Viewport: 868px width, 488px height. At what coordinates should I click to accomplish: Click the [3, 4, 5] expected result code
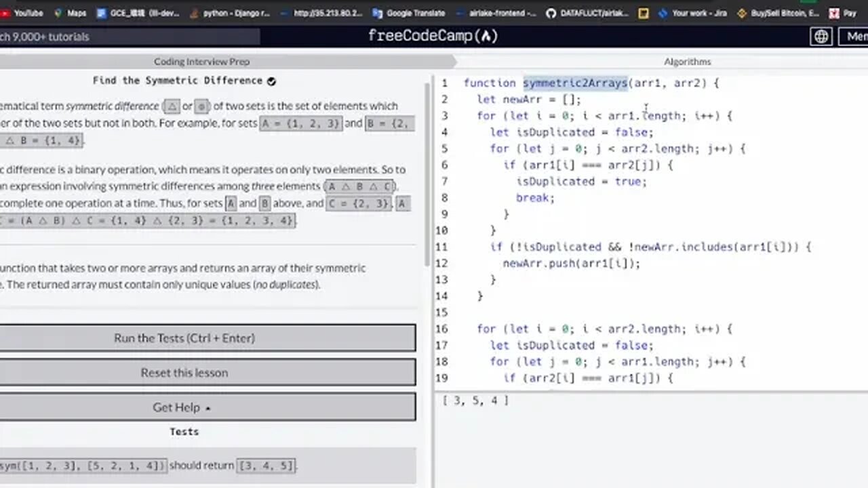click(x=267, y=466)
